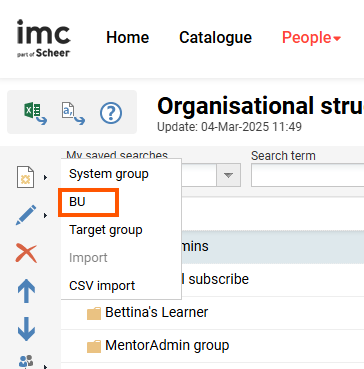Expand the submenu arrow beside create icon
The image size is (364, 369).
45,178
